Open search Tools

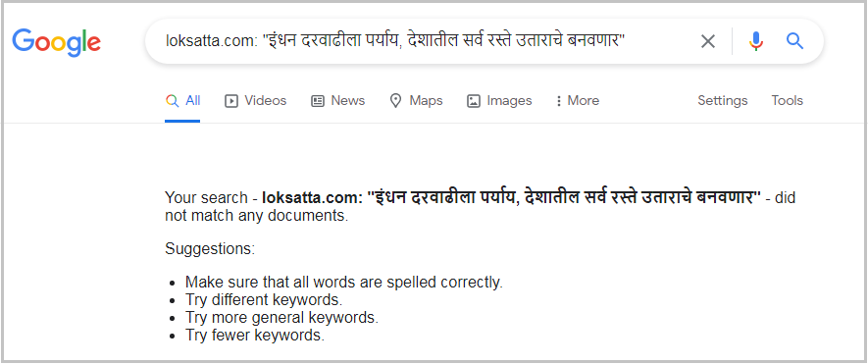click(x=788, y=101)
